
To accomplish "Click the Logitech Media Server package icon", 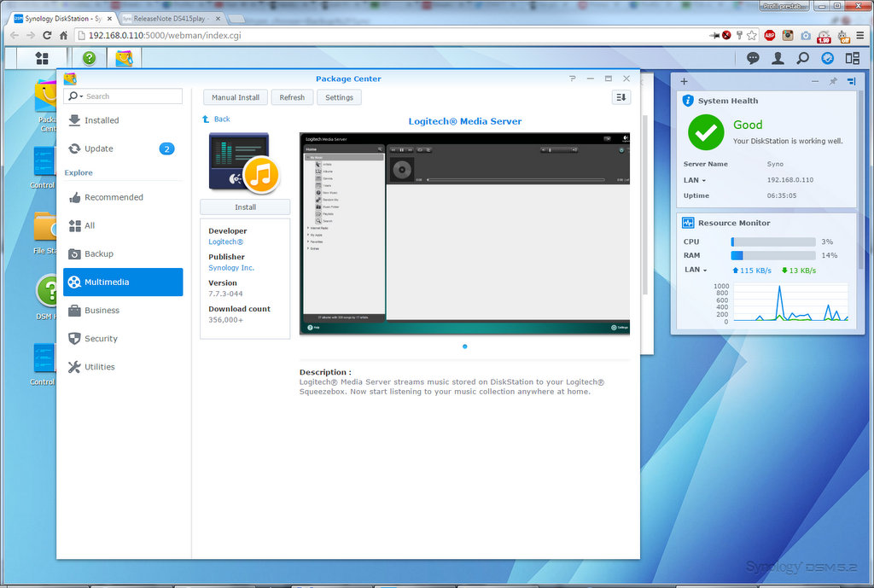I will [x=243, y=163].
